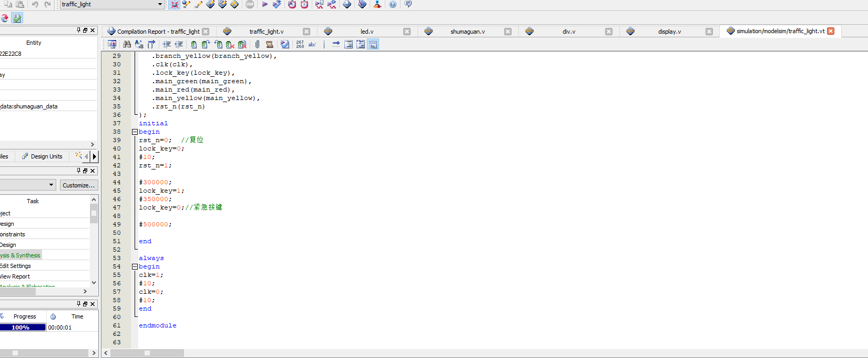
Task: Toggle bookmark on current line
Action: pyautogui.click(x=194, y=44)
